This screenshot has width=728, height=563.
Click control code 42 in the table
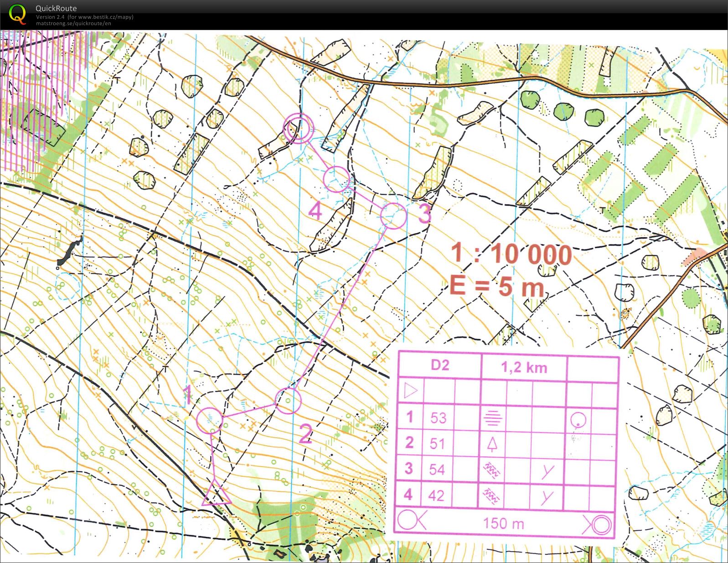[436, 495]
